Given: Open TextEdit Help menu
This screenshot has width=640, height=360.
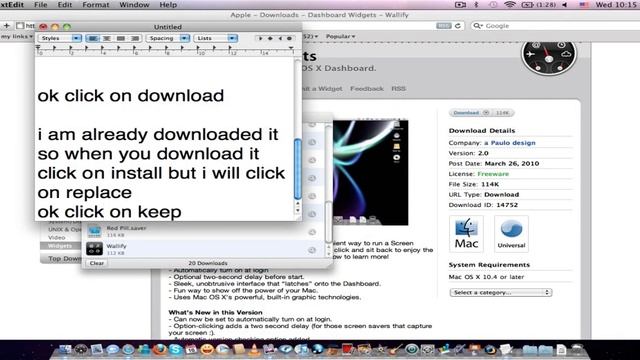Looking at the screenshot, I should coord(168,5).
